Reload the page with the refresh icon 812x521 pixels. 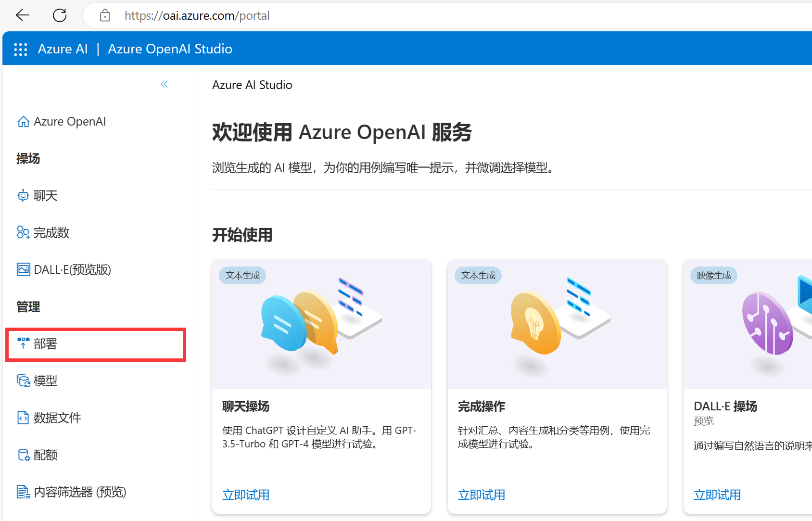[60, 15]
